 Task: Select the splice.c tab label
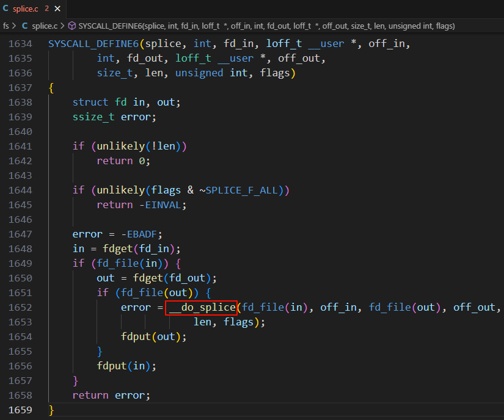point(26,9)
